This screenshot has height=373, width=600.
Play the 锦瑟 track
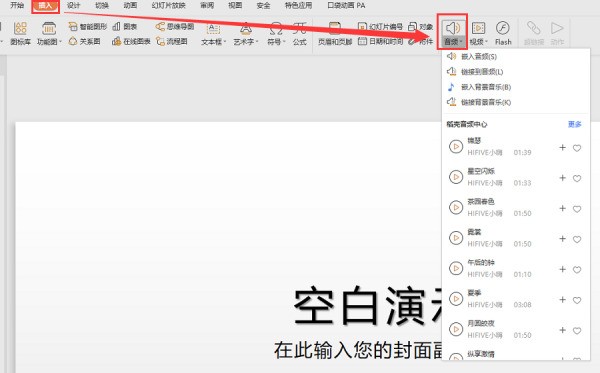[456, 147]
